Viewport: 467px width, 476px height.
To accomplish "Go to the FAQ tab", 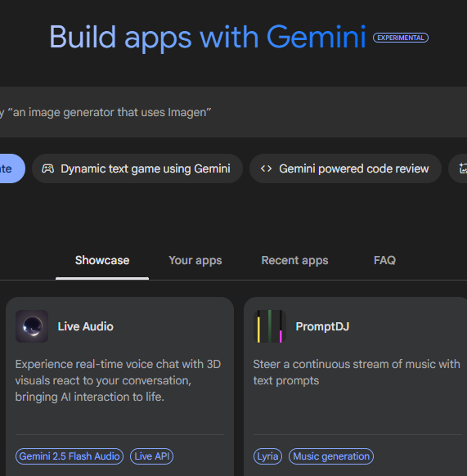I will pos(384,260).
